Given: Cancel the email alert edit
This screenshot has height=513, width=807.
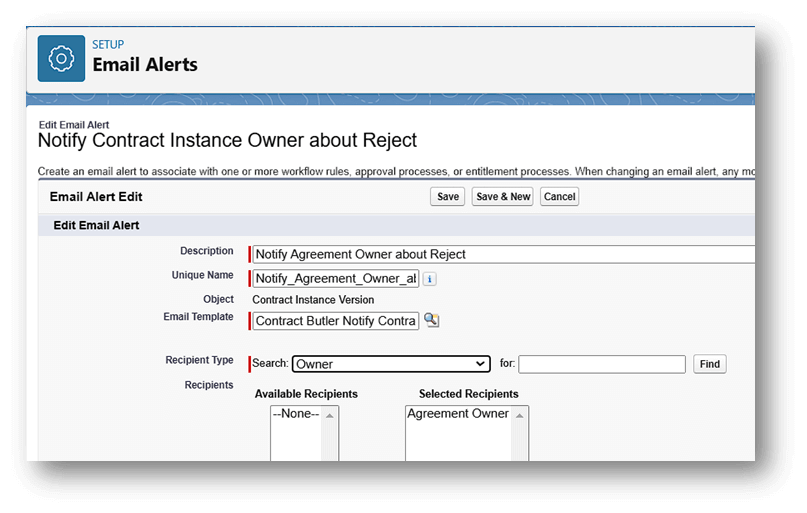Looking at the screenshot, I should [559, 197].
